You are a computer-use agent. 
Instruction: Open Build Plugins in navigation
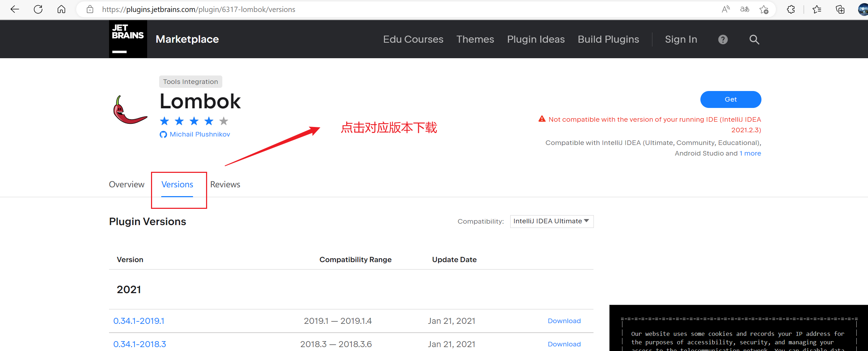click(608, 39)
